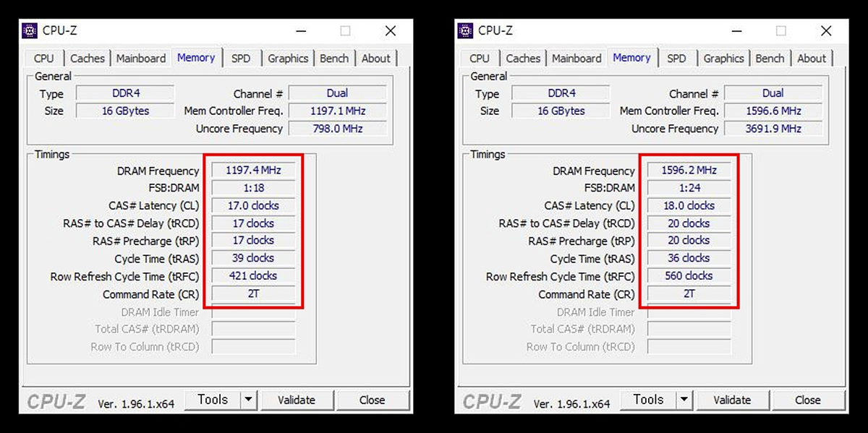Click Validate button in left CPU-Z window

(297, 400)
